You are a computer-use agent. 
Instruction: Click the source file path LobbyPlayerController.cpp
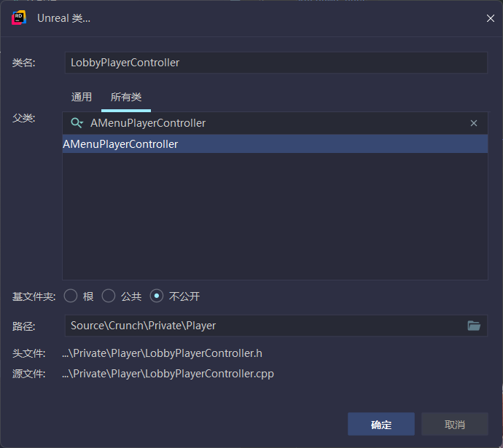click(168, 374)
